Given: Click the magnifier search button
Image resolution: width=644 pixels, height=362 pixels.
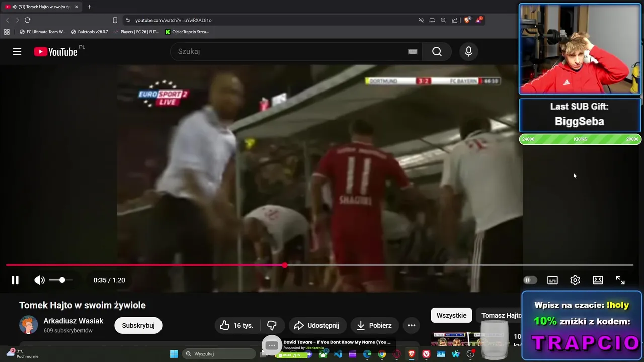Looking at the screenshot, I should click(x=437, y=52).
